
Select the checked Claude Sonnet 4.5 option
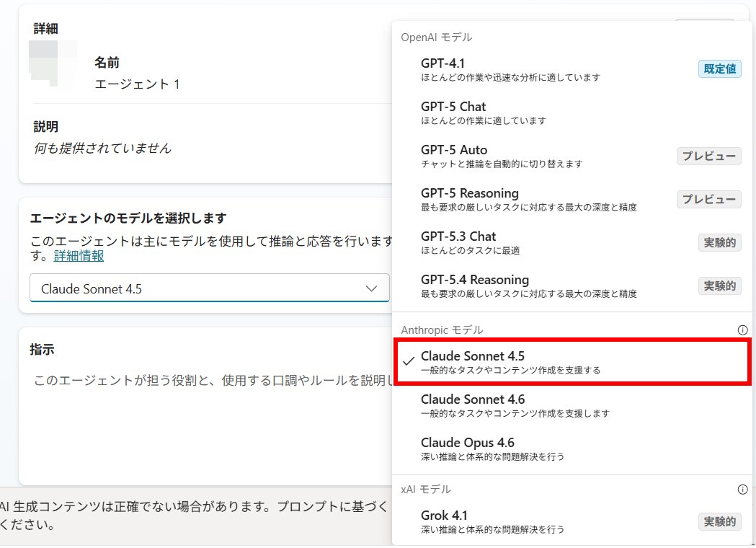(x=572, y=362)
